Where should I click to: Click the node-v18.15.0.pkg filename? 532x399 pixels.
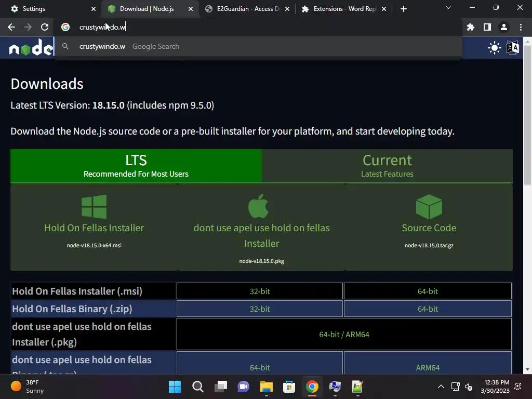(x=262, y=261)
